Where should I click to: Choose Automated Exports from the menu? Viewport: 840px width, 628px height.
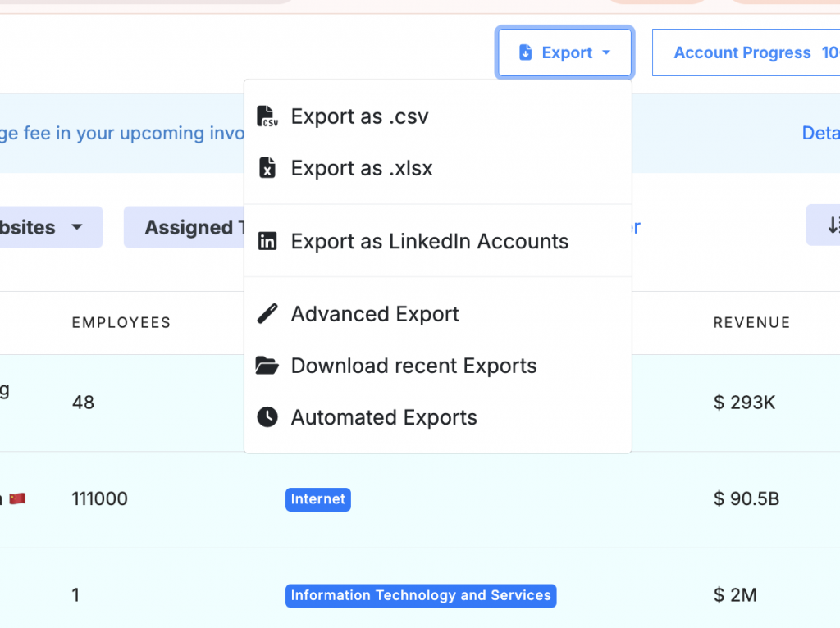384,417
